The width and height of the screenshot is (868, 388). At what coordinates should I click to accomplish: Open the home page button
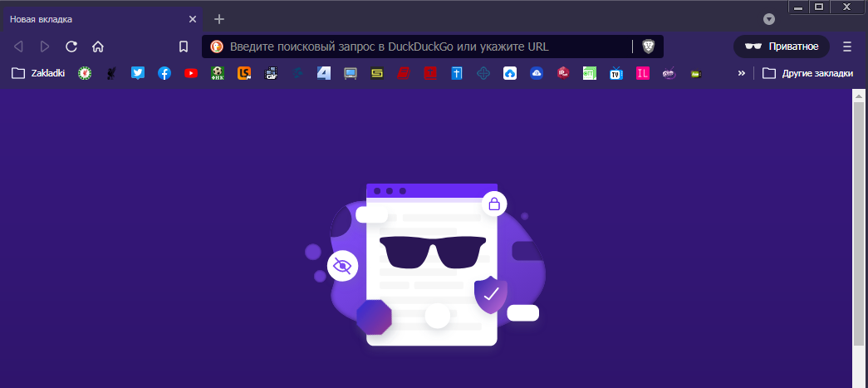pos(98,47)
